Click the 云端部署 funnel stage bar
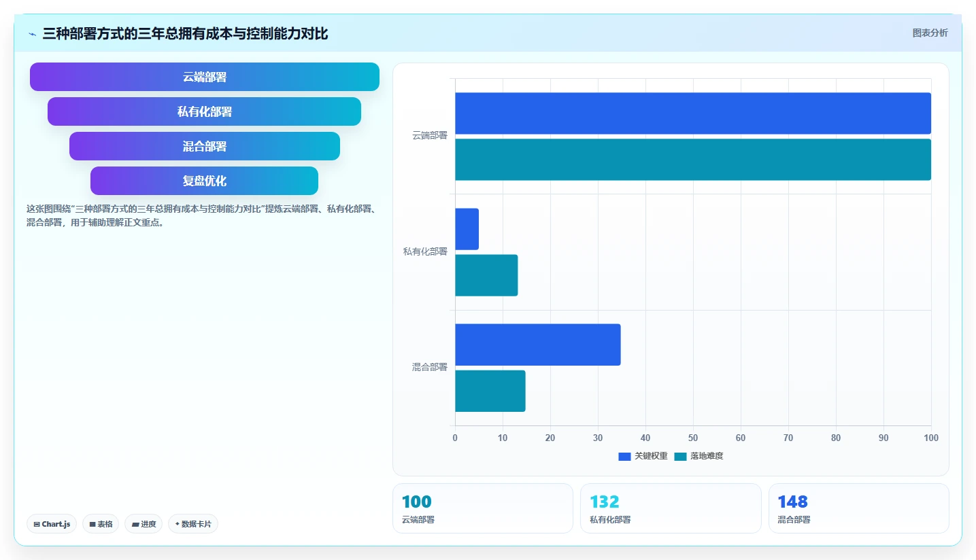Screen dimensions: 976x560 click(x=205, y=77)
